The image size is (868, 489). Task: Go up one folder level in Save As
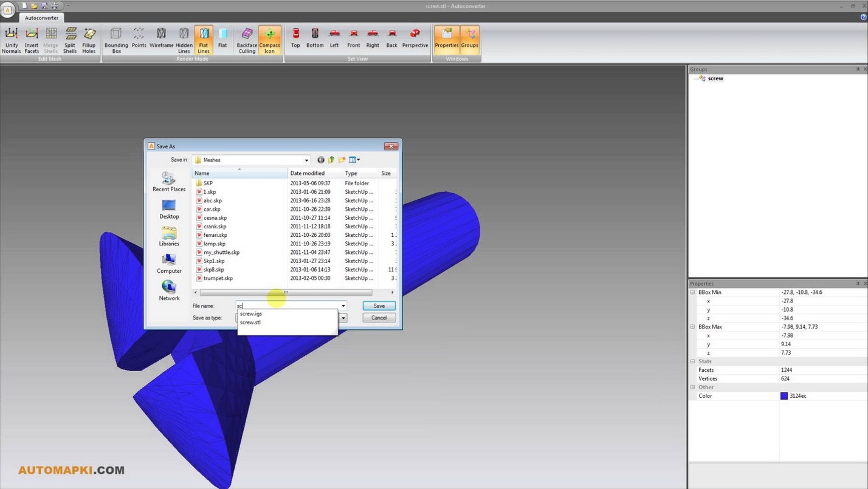tap(331, 160)
